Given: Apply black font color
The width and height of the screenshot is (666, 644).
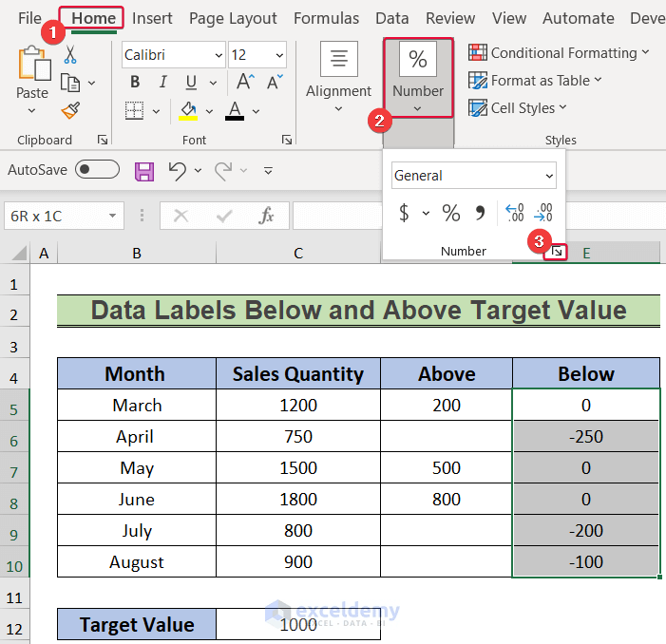Looking at the screenshot, I should coord(235,111).
